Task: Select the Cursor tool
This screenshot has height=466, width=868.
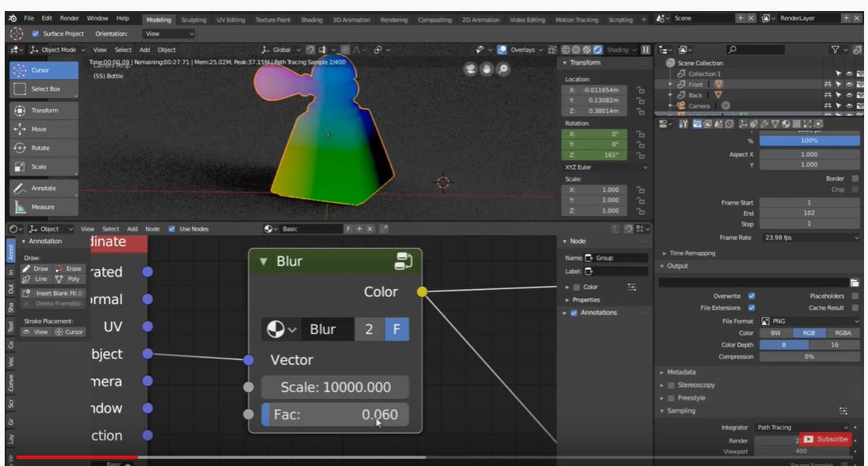Action: 43,70
